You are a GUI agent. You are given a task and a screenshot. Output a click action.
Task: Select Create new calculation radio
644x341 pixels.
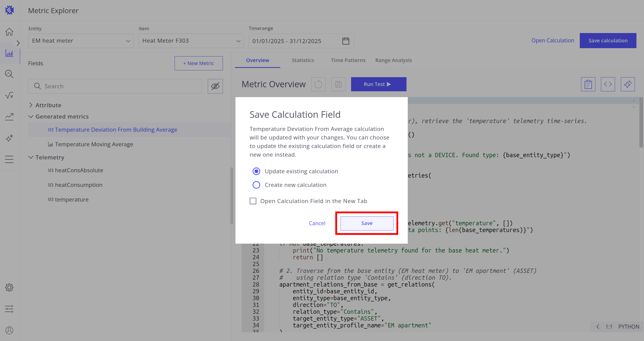(x=256, y=185)
